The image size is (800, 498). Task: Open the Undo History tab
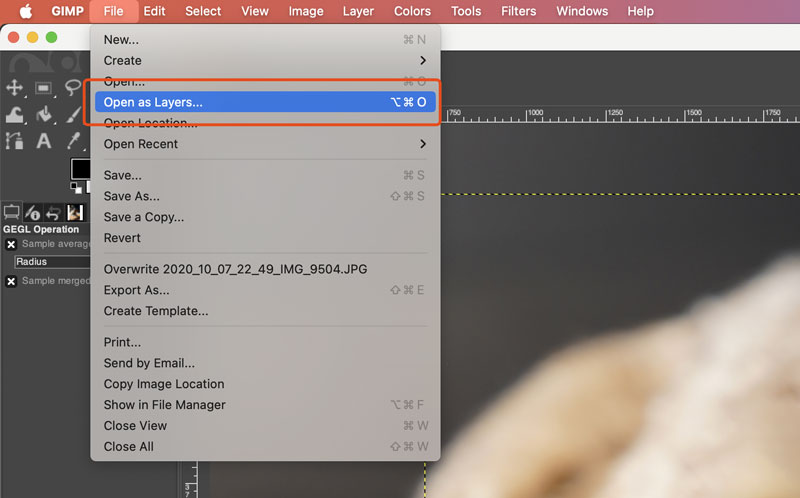tap(53, 212)
